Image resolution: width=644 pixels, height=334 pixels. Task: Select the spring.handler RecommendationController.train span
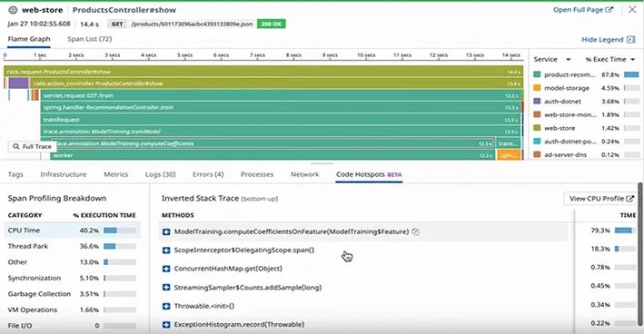[x=281, y=107]
